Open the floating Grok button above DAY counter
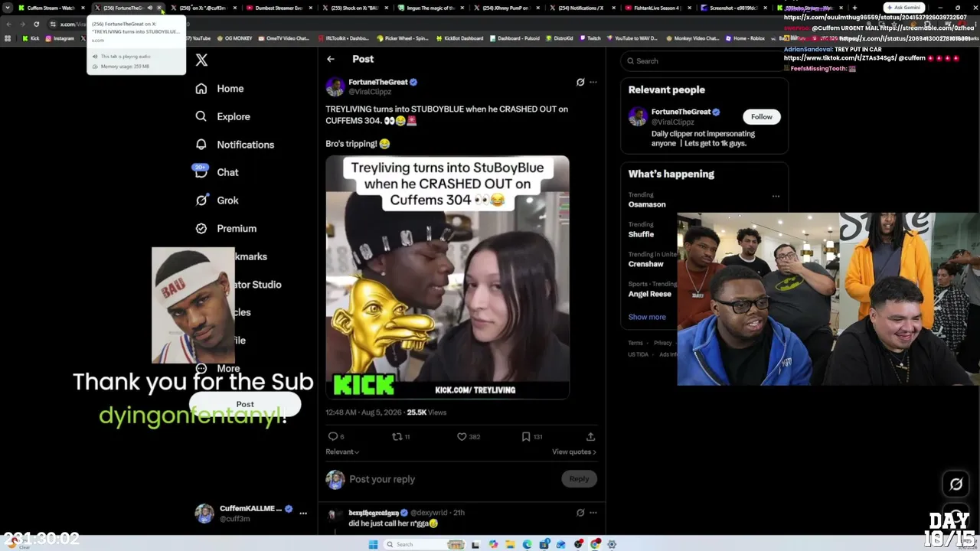The height and width of the screenshot is (551, 980). click(x=956, y=484)
